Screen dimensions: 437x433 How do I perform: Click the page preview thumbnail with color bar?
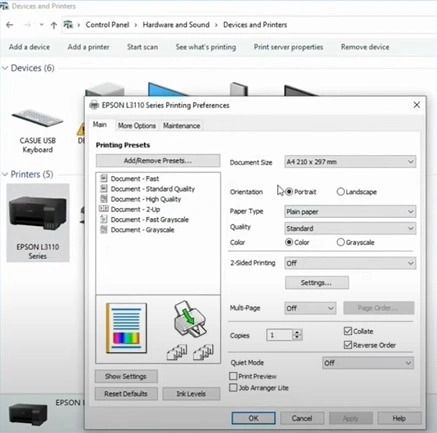[x=126, y=328]
